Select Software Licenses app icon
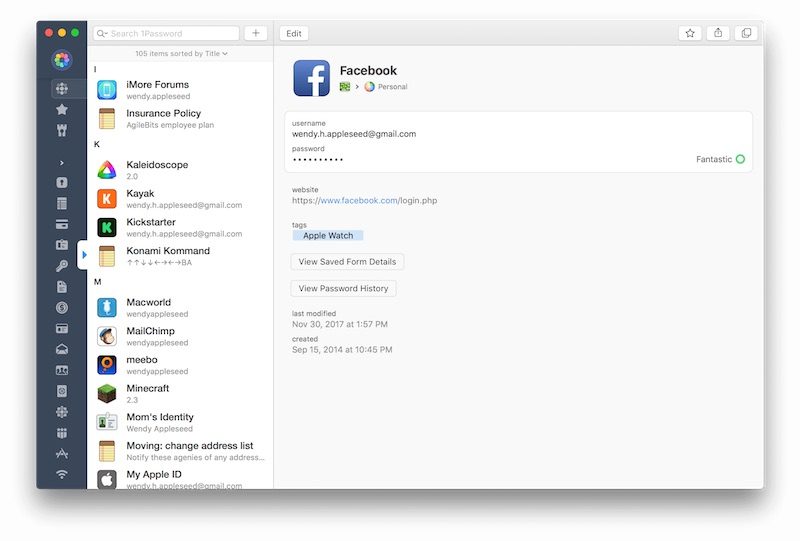Viewport: 800px width, 541px height. point(62,454)
